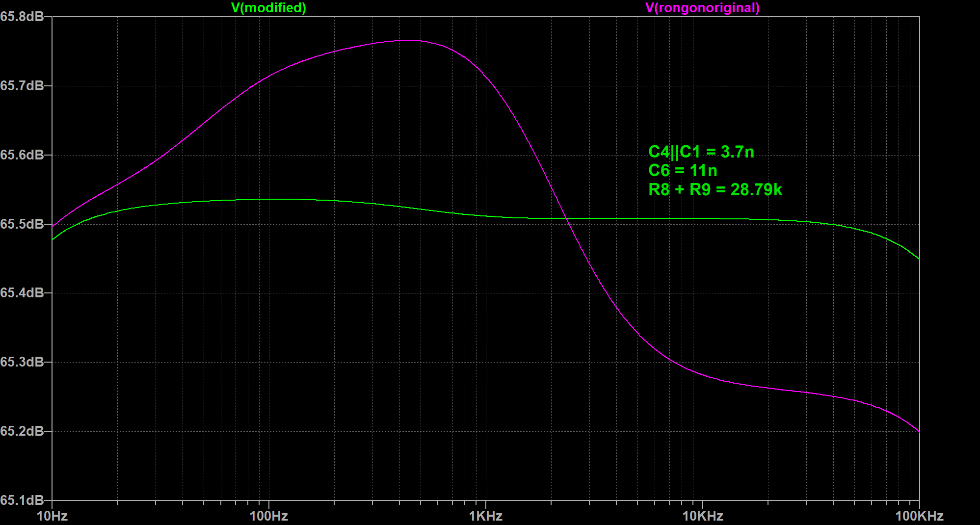Click the V(rongonoriginal) trace label
The height and width of the screenshot is (525, 980).
pos(702,8)
